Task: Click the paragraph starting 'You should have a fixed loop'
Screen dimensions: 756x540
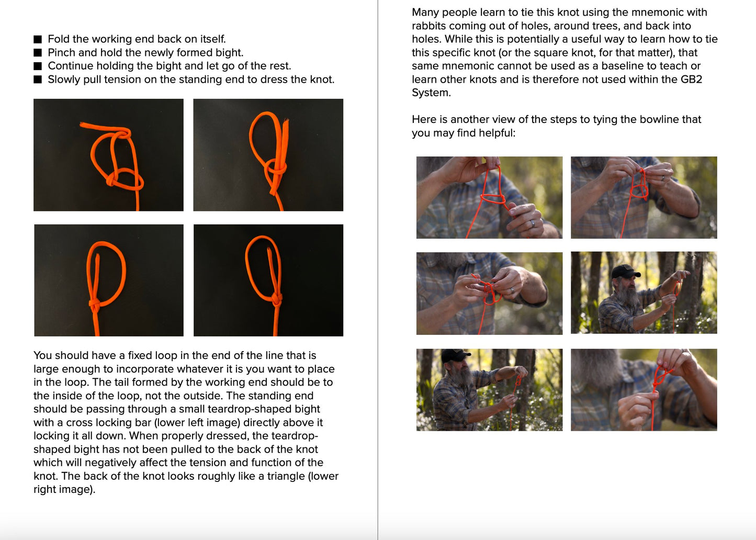Action: (186, 422)
